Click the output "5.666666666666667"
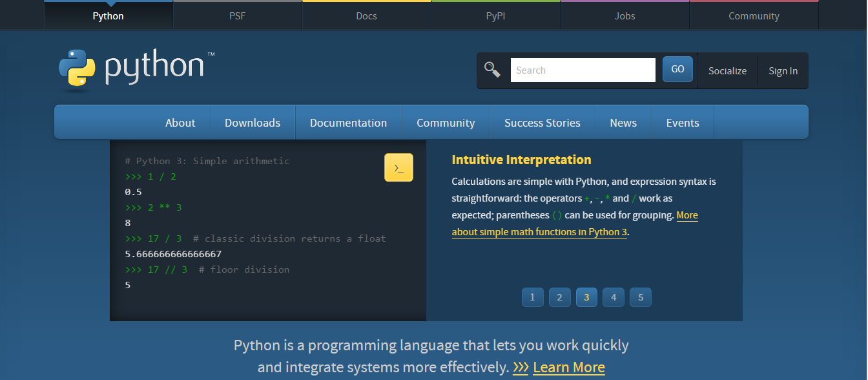The image size is (868, 380). point(173,254)
